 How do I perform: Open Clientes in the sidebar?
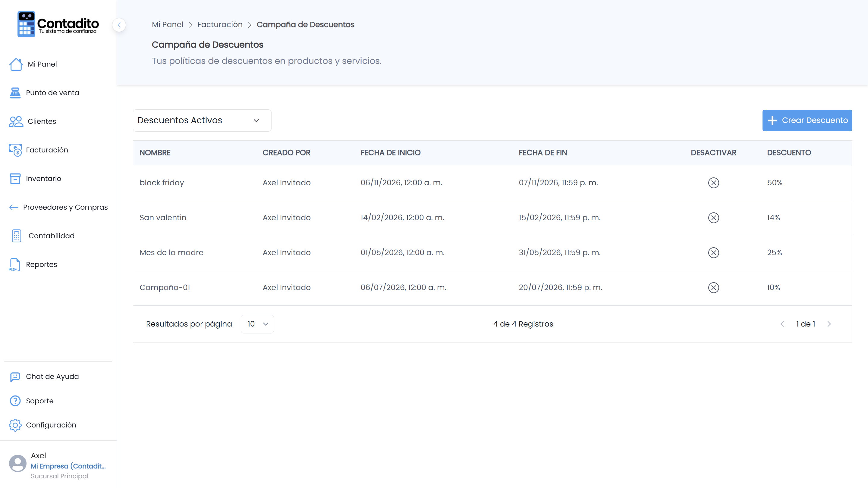point(42,122)
